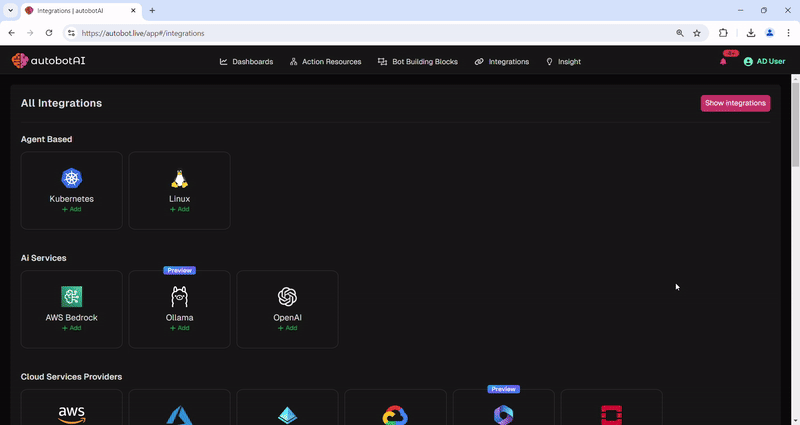Add an OpenAI integration
800x425 pixels.
pyautogui.click(x=287, y=328)
